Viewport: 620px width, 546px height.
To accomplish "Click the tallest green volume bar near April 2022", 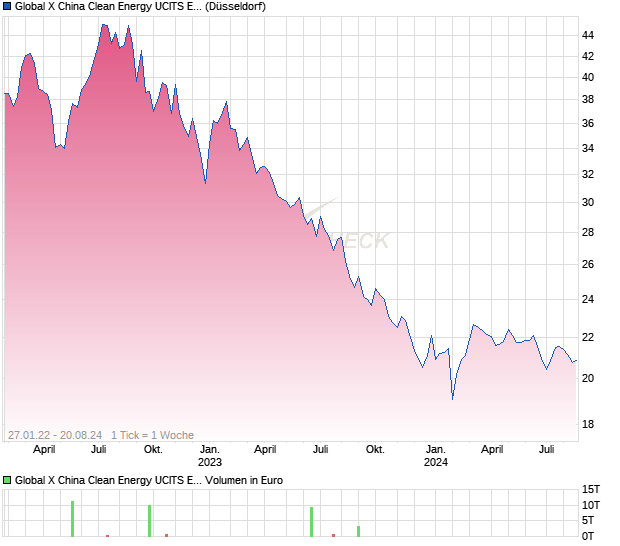I will (73, 518).
